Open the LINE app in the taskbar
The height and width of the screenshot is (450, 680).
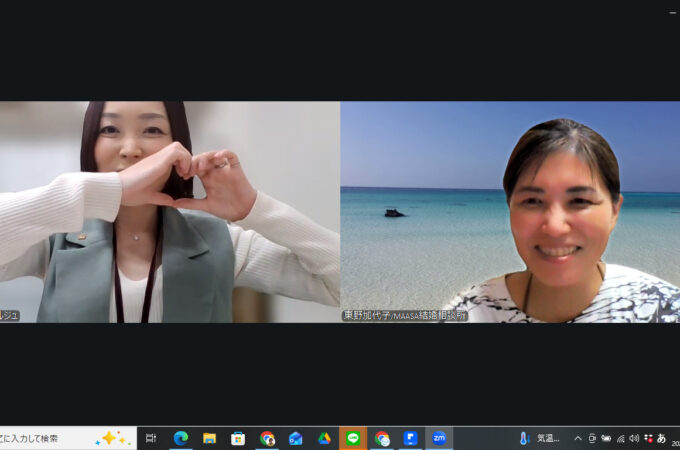(x=353, y=438)
